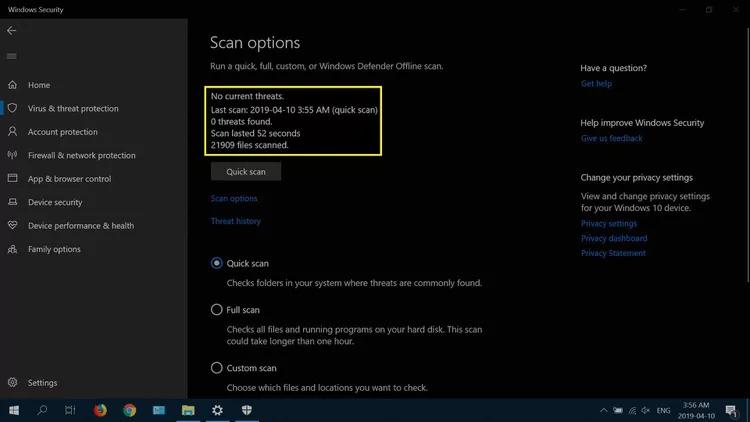Viewport: 750px width, 422px height.
Task: Select the Custom scan radio option
Action: coord(217,367)
